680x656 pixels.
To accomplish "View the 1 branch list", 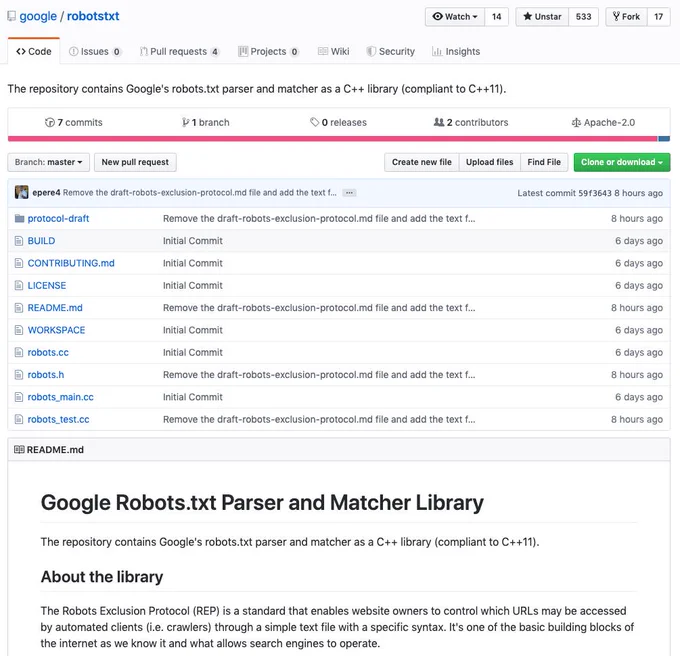I will pyautogui.click(x=206, y=122).
